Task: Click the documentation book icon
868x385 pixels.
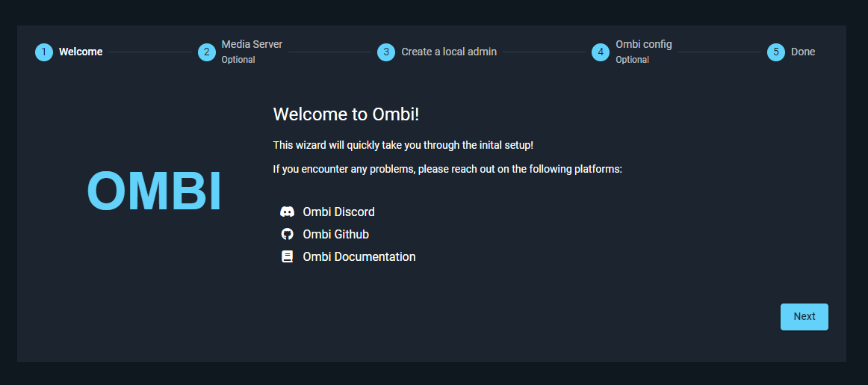Action: [287, 256]
